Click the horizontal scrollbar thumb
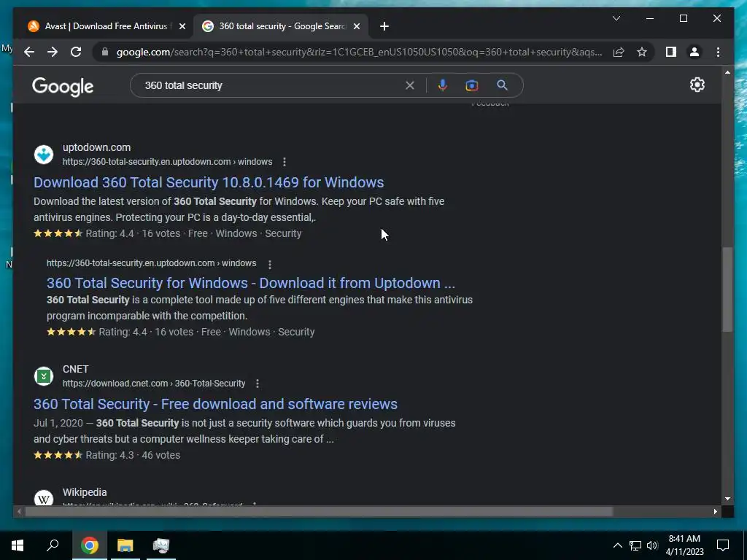Screen dimensions: 747x560 coord(319,511)
